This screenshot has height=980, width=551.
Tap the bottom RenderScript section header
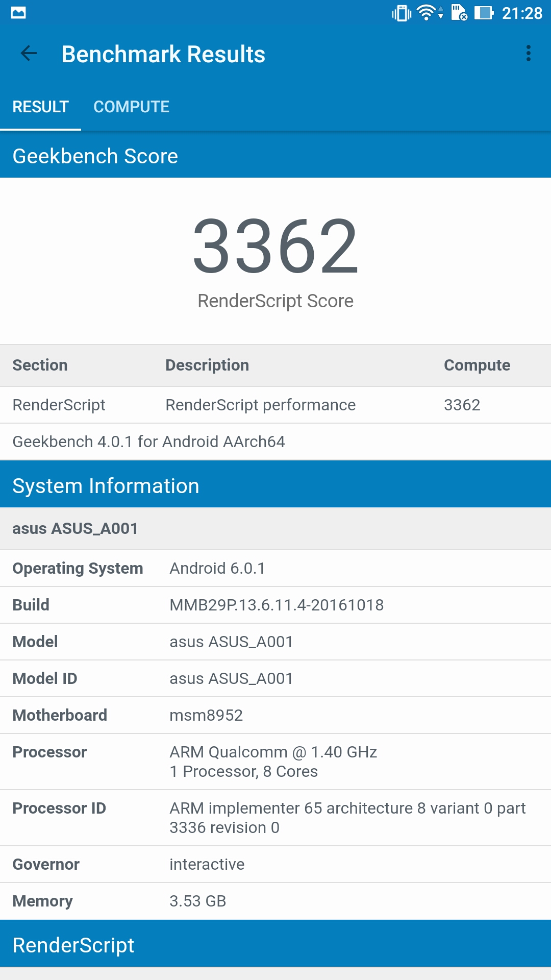click(x=275, y=944)
